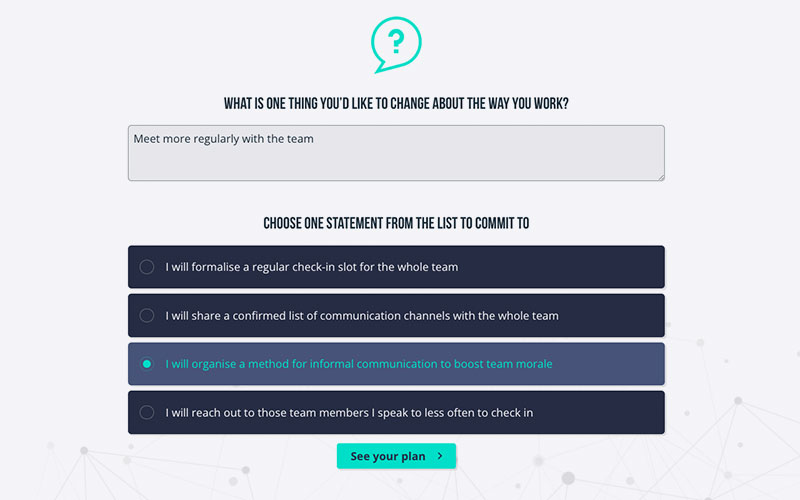800x500 pixels.
Task: Choose the 'speak to less often' statement row
Action: click(396, 412)
